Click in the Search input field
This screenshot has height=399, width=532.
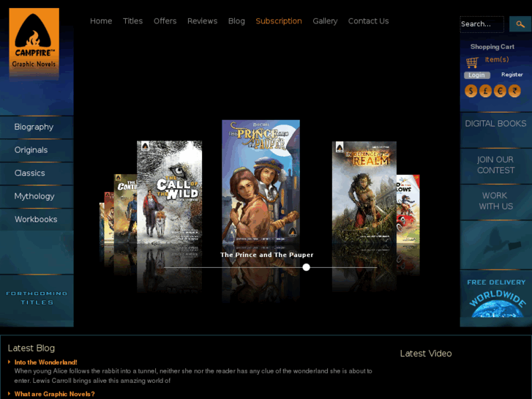(x=482, y=24)
